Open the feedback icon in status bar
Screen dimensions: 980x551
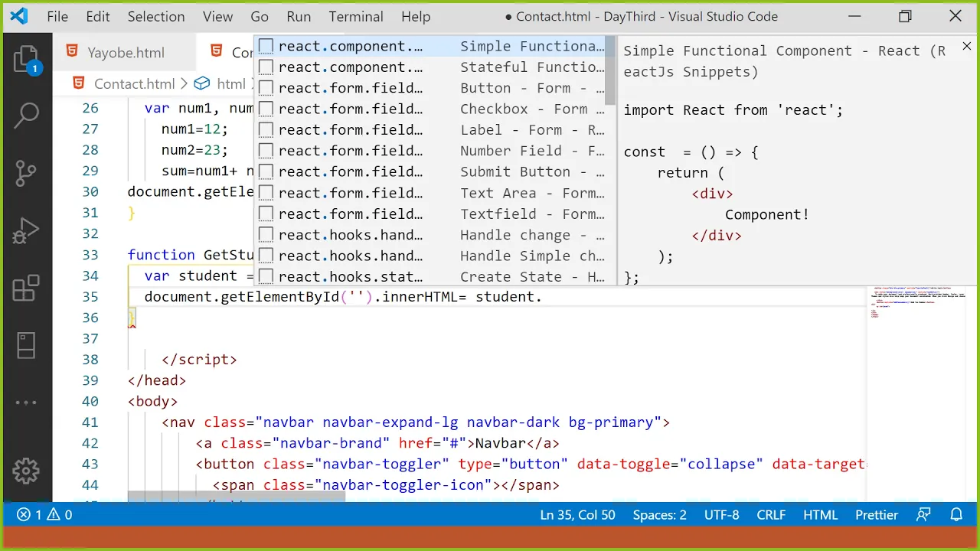click(x=924, y=515)
